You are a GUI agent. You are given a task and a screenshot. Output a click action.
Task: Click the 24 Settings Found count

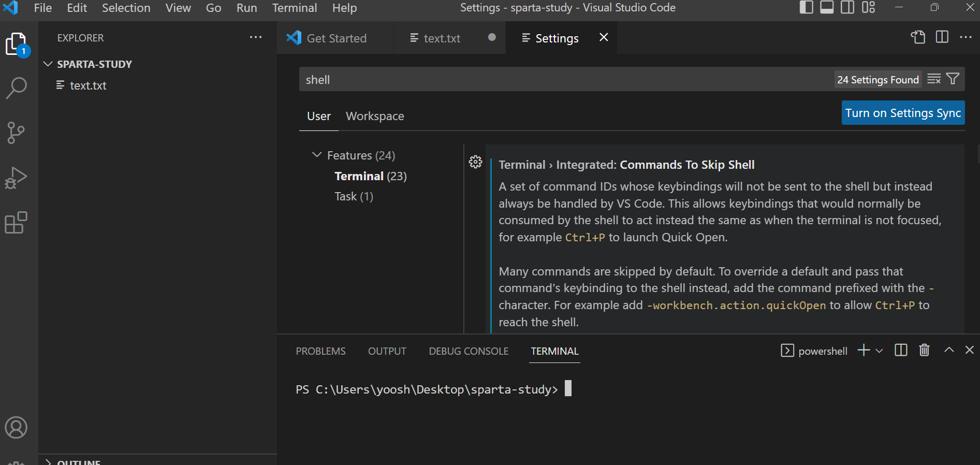(878, 80)
